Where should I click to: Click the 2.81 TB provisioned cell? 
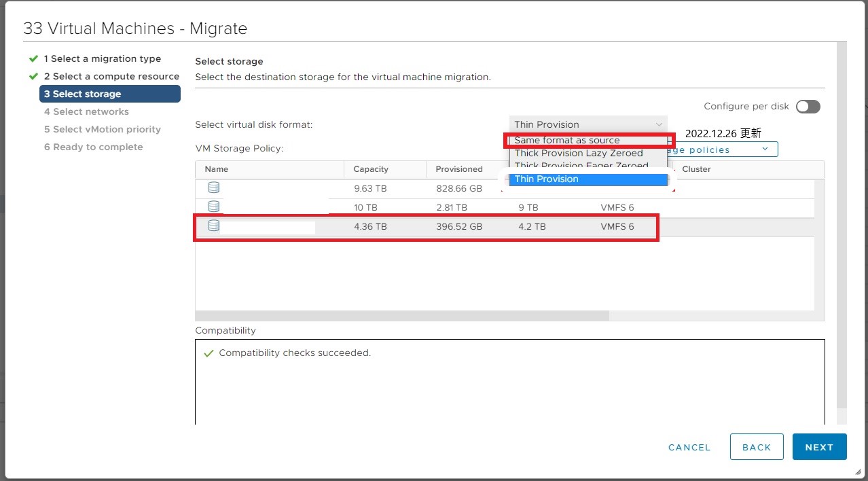point(452,207)
